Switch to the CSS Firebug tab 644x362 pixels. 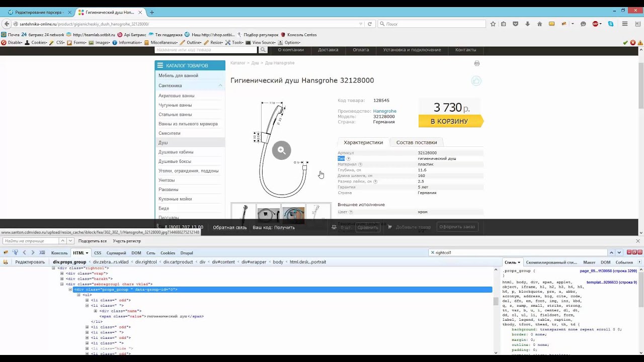[98, 253]
